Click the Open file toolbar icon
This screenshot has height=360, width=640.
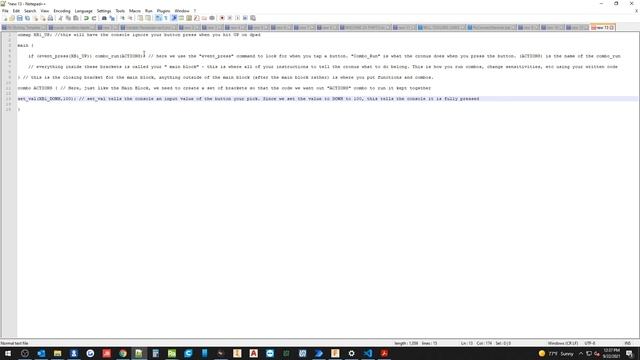point(12,18)
